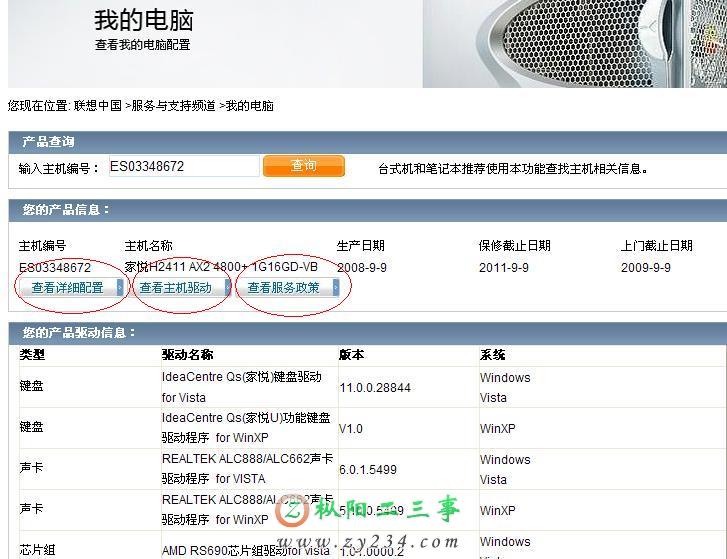Select version V1.0 cell
Image resolution: width=727 pixels, height=559 pixels.
pyautogui.click(x=351, y=428)
